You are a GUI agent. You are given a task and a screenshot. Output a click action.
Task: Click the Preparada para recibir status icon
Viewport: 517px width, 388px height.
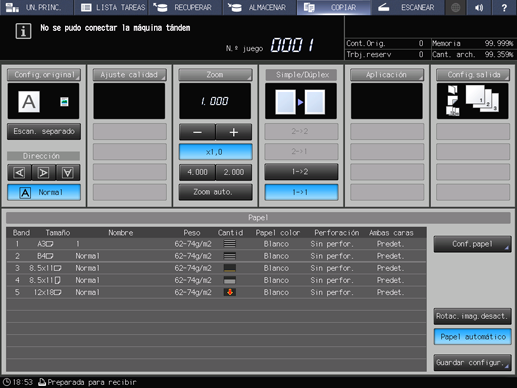coord(42,382)
